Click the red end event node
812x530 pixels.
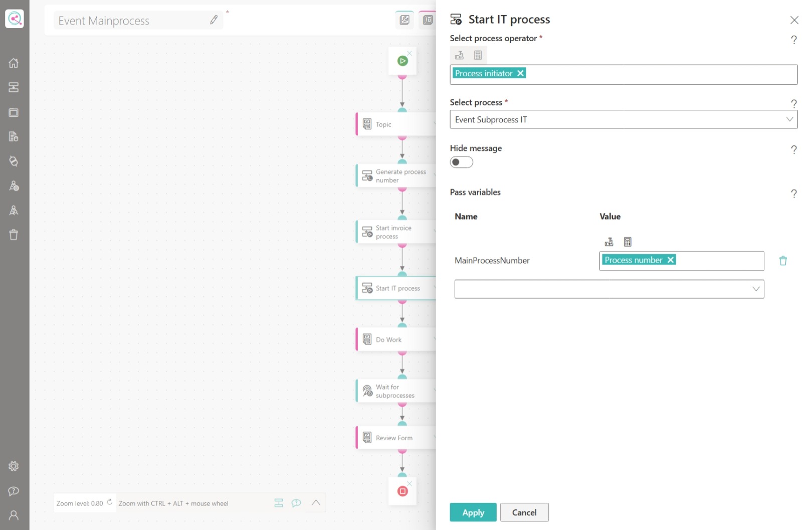402,491
